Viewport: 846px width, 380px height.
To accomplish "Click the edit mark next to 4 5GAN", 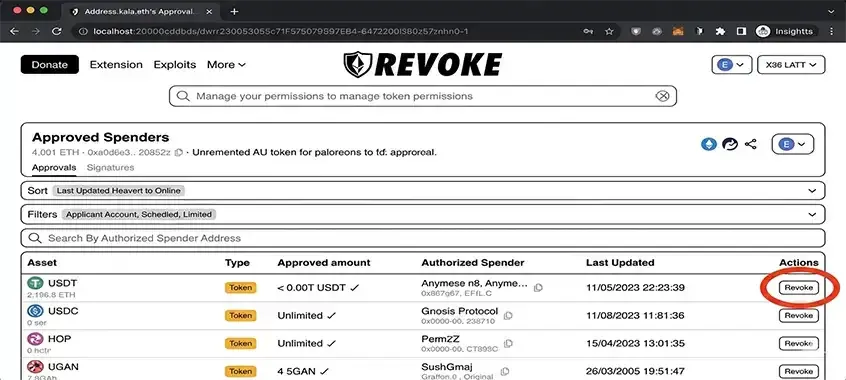I will (x=324, y=371).
